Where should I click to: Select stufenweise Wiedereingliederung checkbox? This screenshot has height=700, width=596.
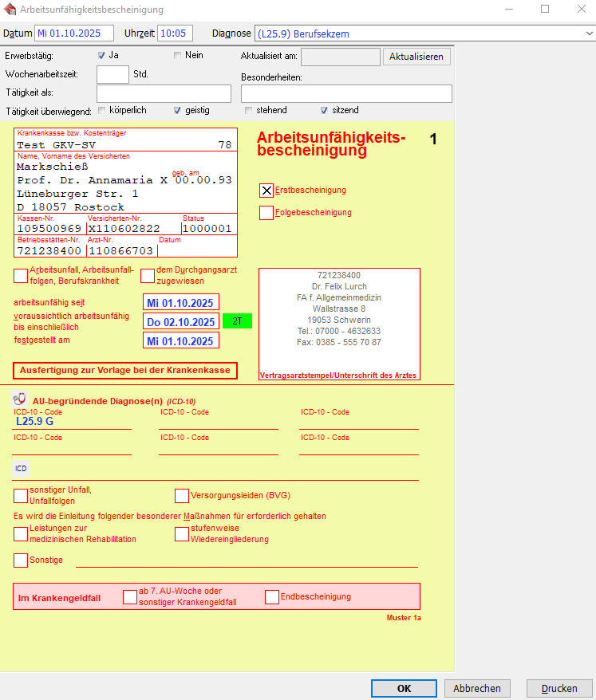click(182, 534)
